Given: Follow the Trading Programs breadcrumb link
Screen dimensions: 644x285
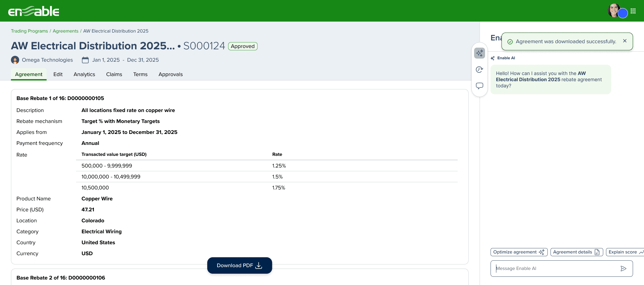Looking at the screenshot, I should pyautogui.click(x=29, y=31).
